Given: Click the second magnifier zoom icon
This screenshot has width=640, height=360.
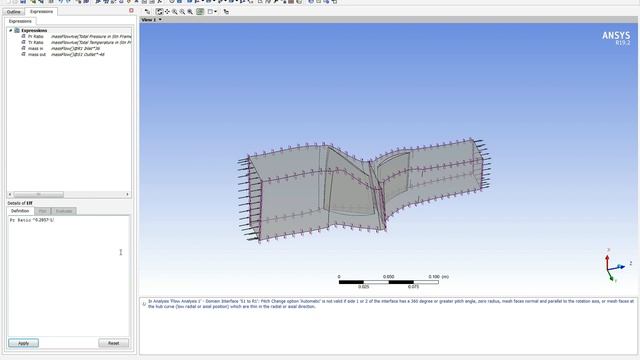Looking at the screenshot, I should click(x=182, y=12).
